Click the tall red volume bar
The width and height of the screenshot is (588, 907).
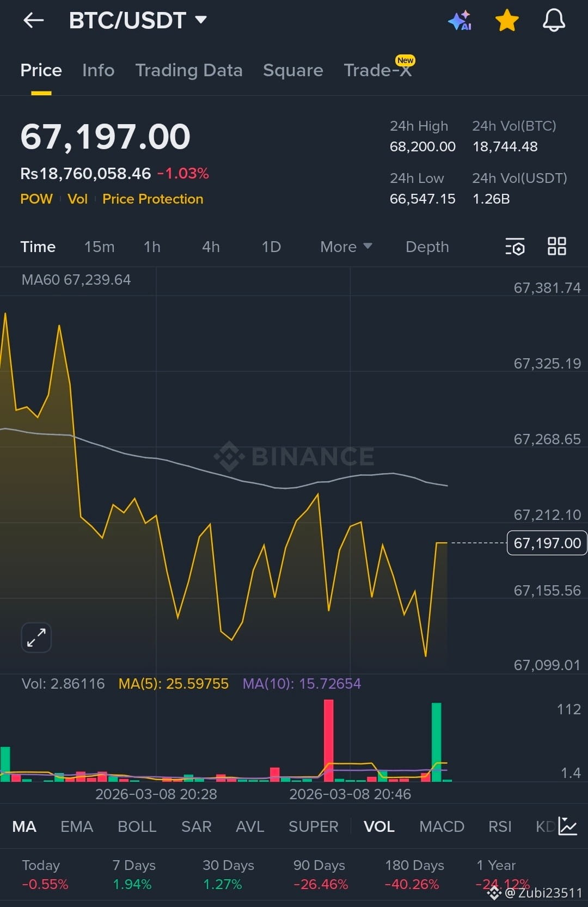328,740
